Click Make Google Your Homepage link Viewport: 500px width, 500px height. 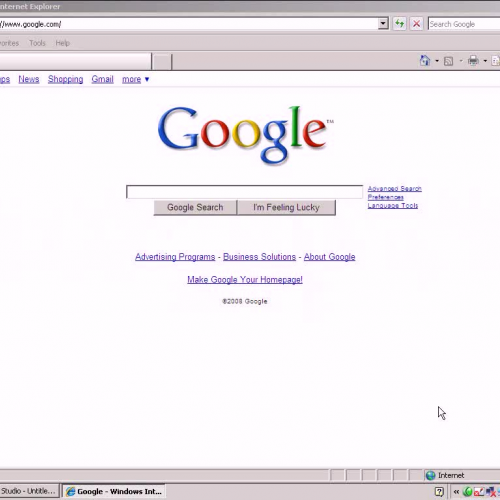[245, 280]
